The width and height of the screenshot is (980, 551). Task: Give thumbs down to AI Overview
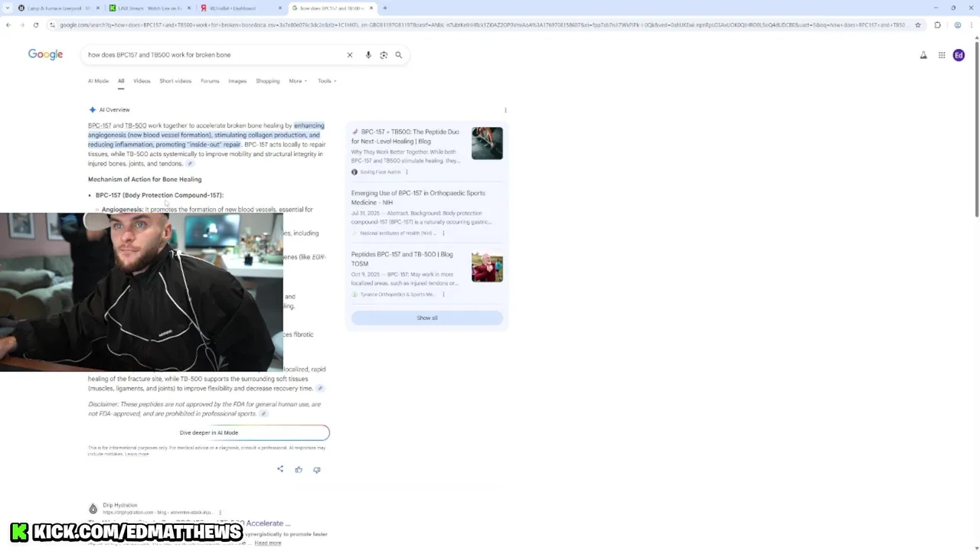pyautogui.click(x=317, y=469)
